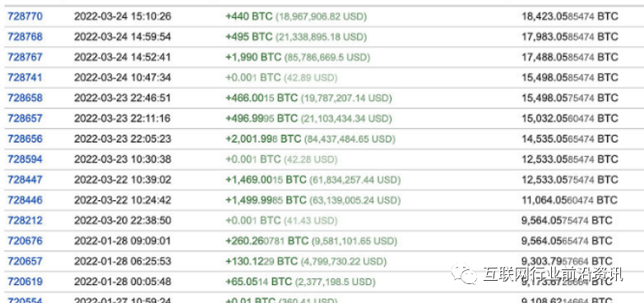Screen dimensions: 644x303
Task: Click the +2,001.998 BTC amount
Action: (x=263, y=139)
